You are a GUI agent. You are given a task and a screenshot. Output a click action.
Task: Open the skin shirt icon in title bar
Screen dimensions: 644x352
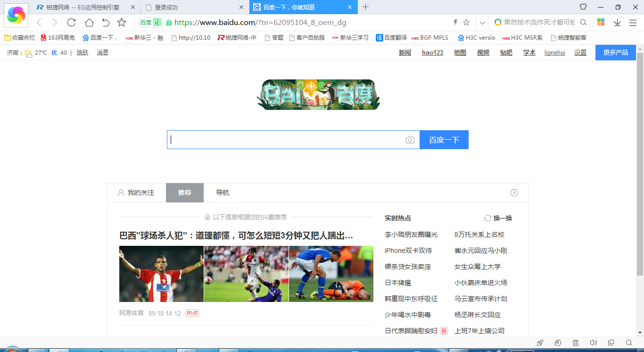click(583, 7)
